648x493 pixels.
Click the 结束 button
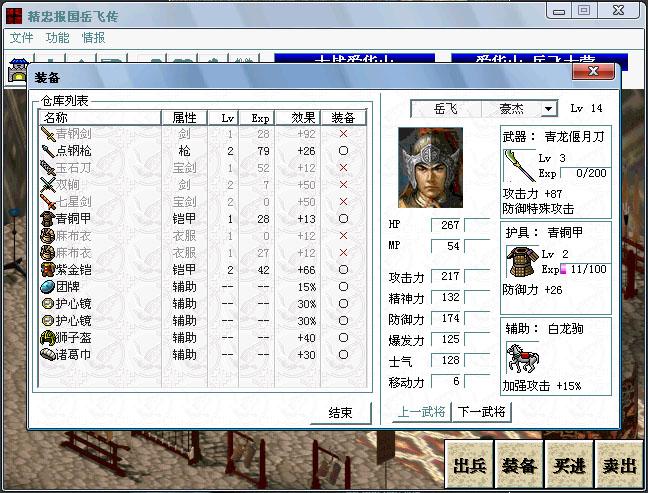click(341, 412)
